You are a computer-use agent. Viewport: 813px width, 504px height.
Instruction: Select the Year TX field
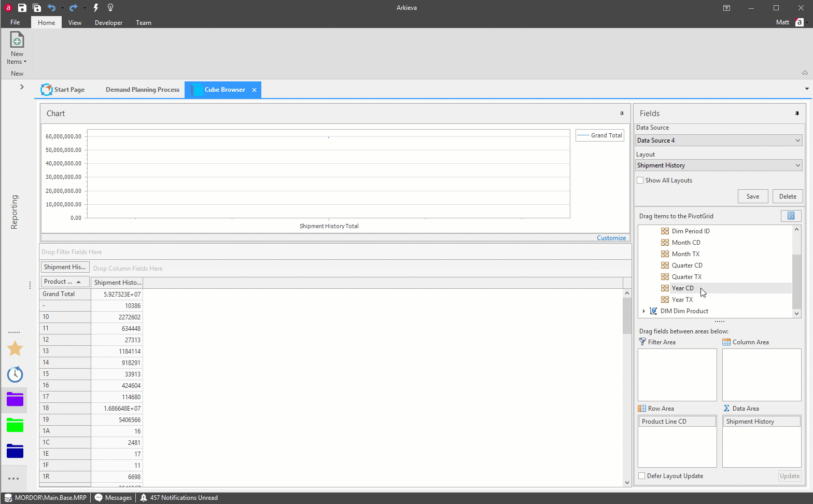pyautogui.click(x=682, y=300)
